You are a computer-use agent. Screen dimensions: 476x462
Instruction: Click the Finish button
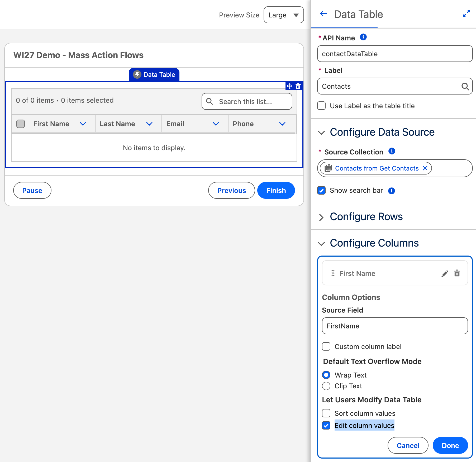click(x=276, y=190)
